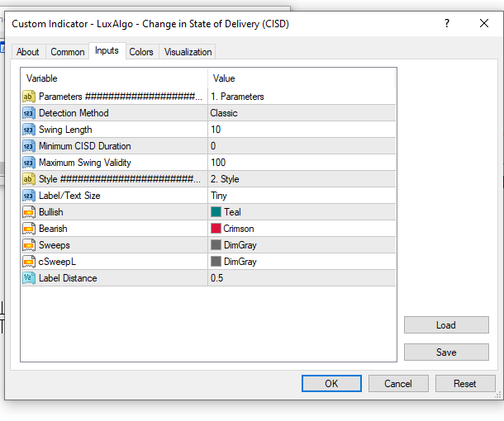Click the resize grip at dialog corner
Screen dimensions: 504x421
click(x=498, y=395)
